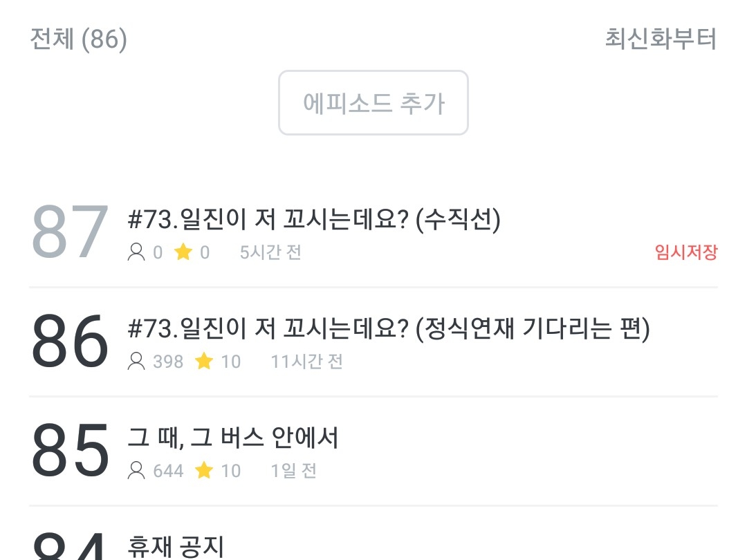Click the large episode number 85
Image resolution: width=747 pixels, height=560 pixels.
click(x=70, y=451)
